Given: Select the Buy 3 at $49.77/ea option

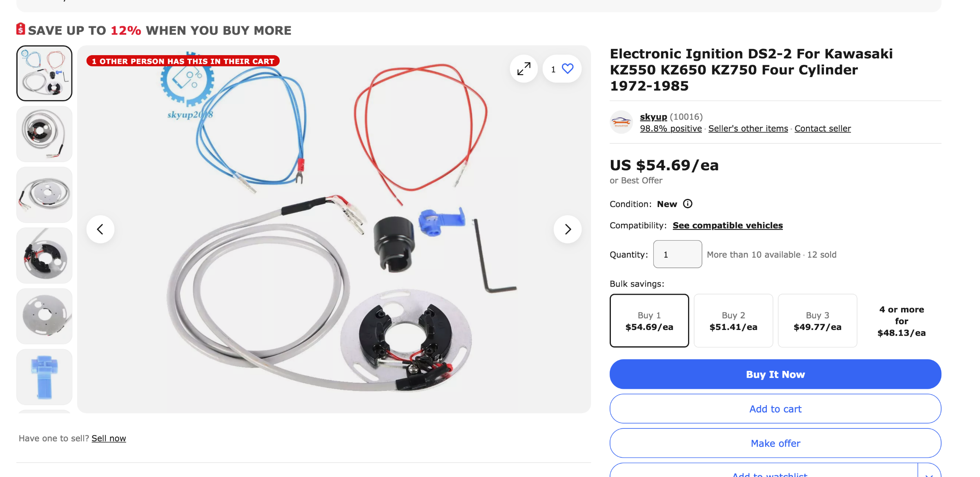Looking at the screenshot, I should (x=817, y=321).
